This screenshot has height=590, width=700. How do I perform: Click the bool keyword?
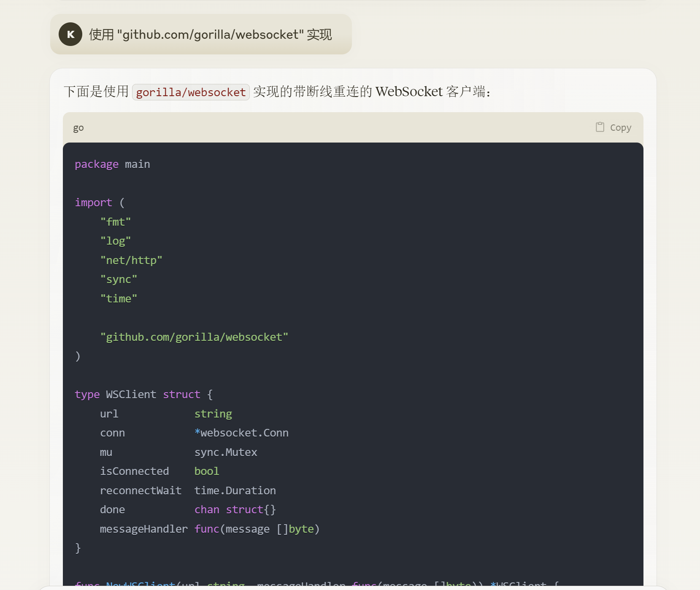point(206,471)
